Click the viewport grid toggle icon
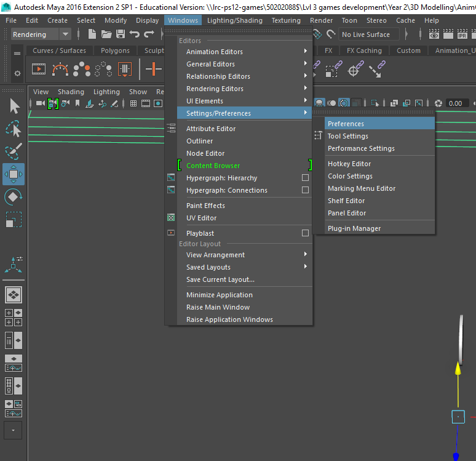The width and height of the screenshot is (476, 461). [133, 103]
